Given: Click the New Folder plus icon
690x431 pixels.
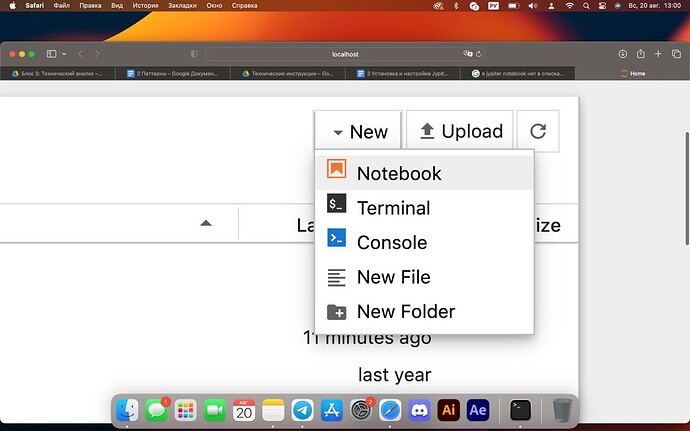Looking at the screenshot, I should pyautogui.click(x=337, y=312).
